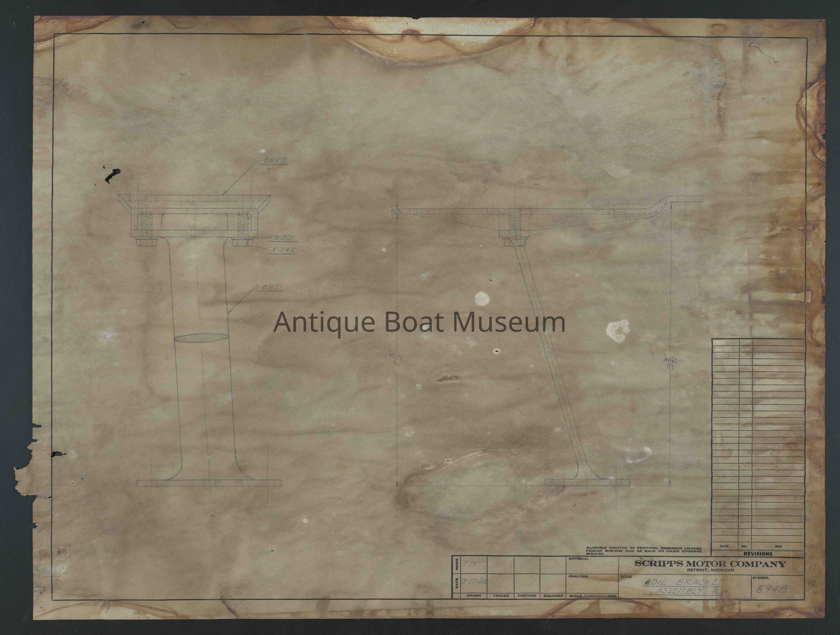Click the 6950 part number callout
This screenshot has height=635, width=840.
pyautogui.click(x=275, y=161)
